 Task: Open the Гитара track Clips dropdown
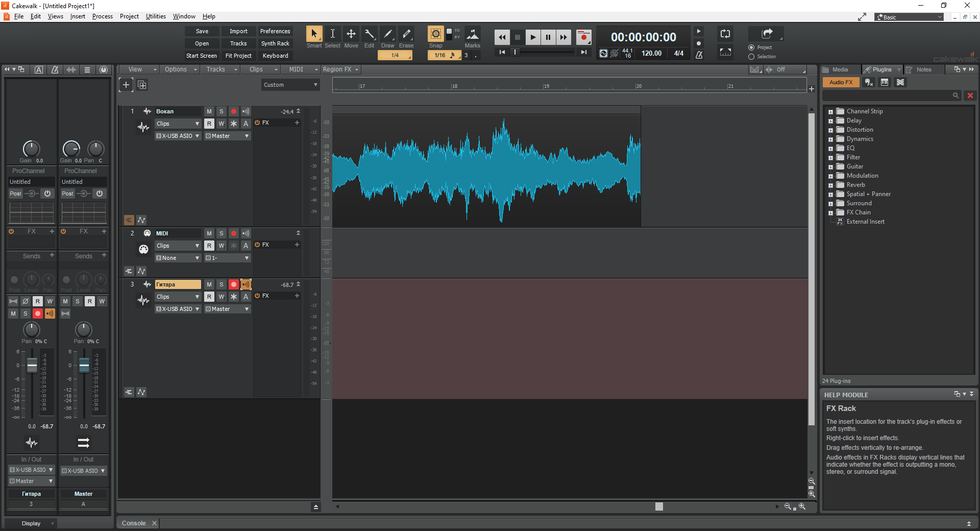click(x=178, y=297)
